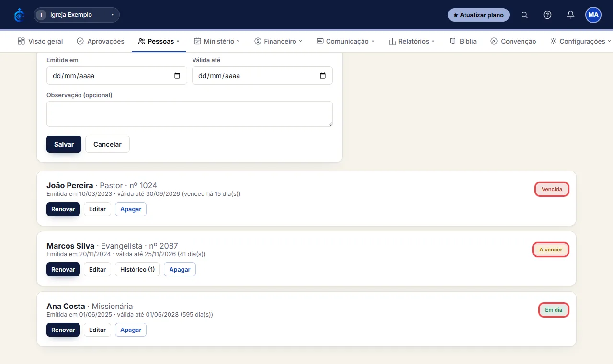Click the app logo icon
This screenshot has width=613, height=364.
[x=19, y=15]
